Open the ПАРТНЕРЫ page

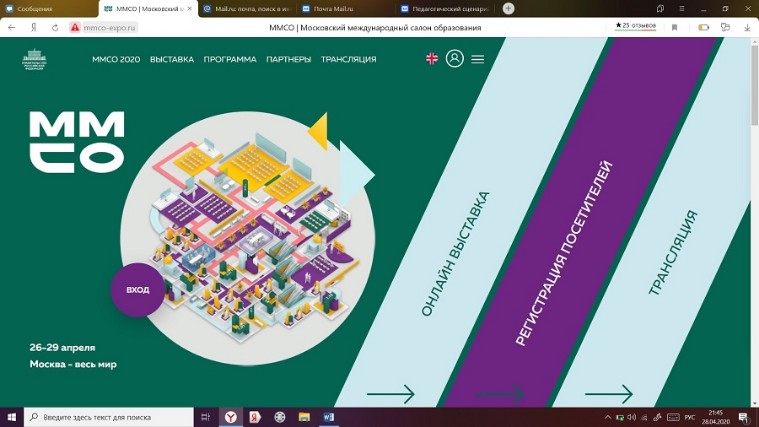288,59
